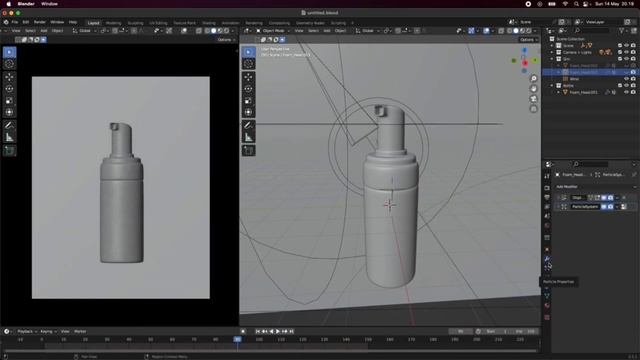Switch to the Shading workspace tab
The height and width of the screenshot is (360, 640).
point(209,23)
